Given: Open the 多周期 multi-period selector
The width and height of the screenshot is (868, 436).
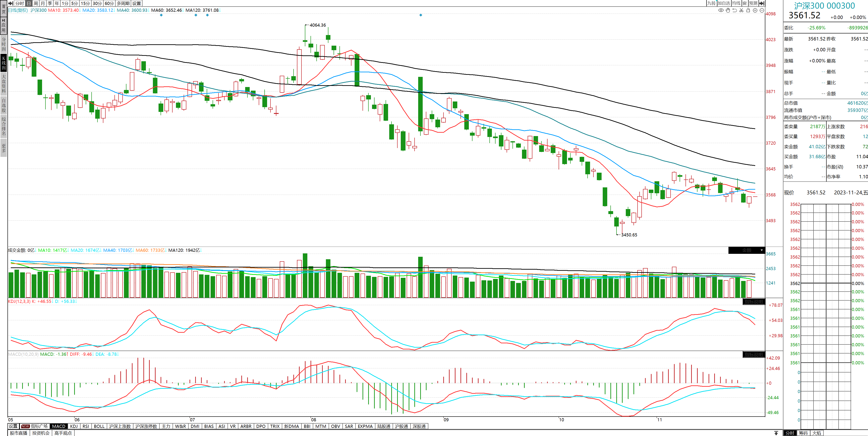Looking at the screenshot, I should tap(123, 3).
